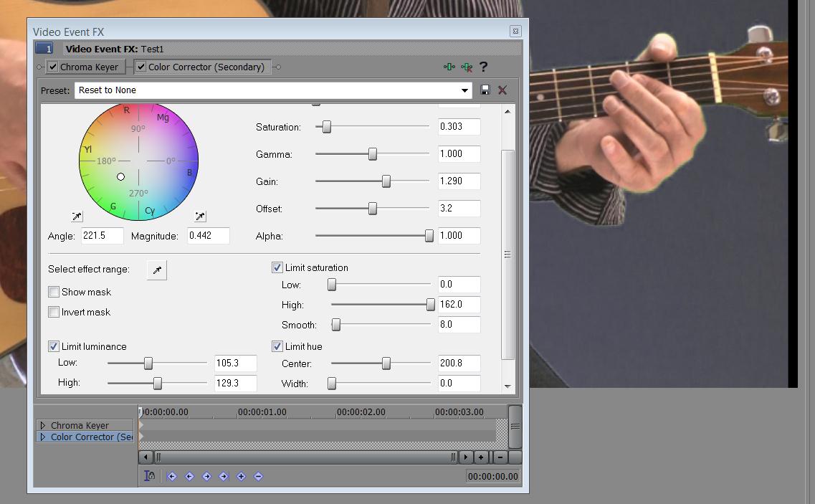This screenshot has height=504, width=815.
Task: Click Limit hue Center slider handle
Action: (x=386, y=363)
